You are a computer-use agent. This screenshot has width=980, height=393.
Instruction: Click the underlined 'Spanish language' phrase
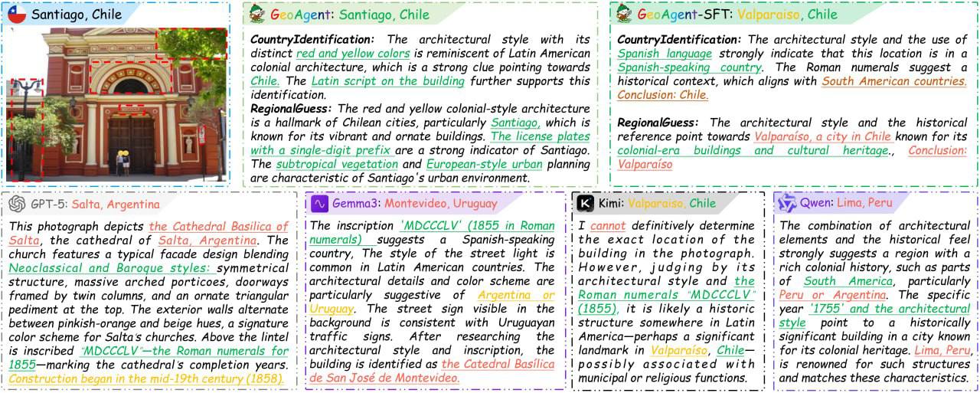click(665, 53)
